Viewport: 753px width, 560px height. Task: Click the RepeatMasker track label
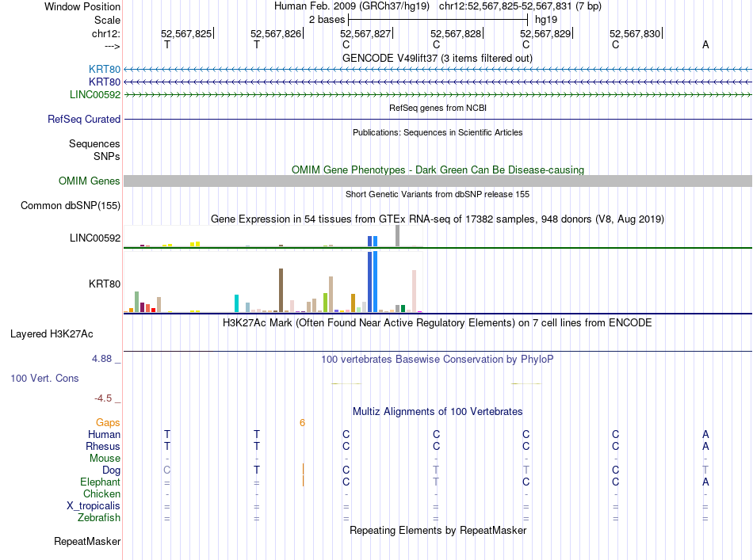[87, 541]
